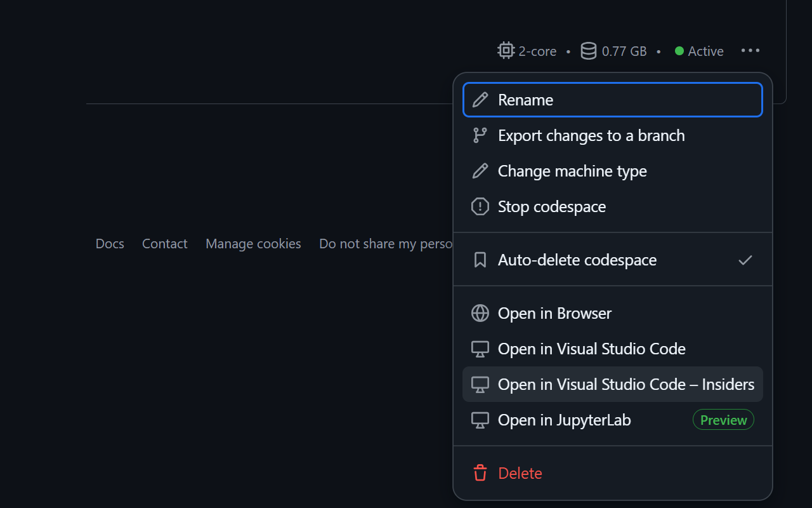The width and height of the screenshot is (812, 508).
Task: Select Export changes to a branch
Action: pyautogui.click(x=591, y=135)
